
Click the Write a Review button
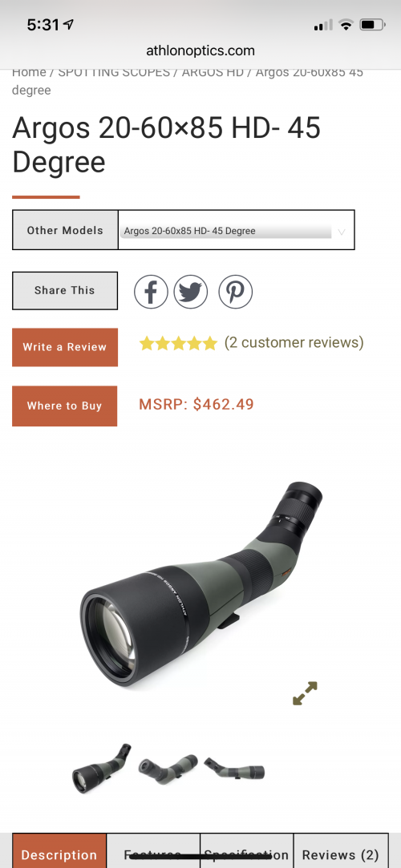(x=65, y=347)
